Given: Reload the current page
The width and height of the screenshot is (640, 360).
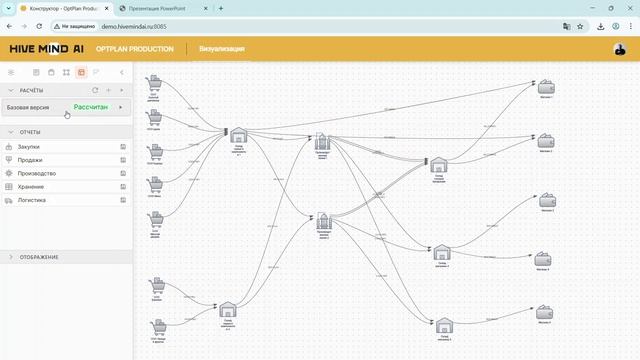Looking at the screenshot, I should coord(39,27).
